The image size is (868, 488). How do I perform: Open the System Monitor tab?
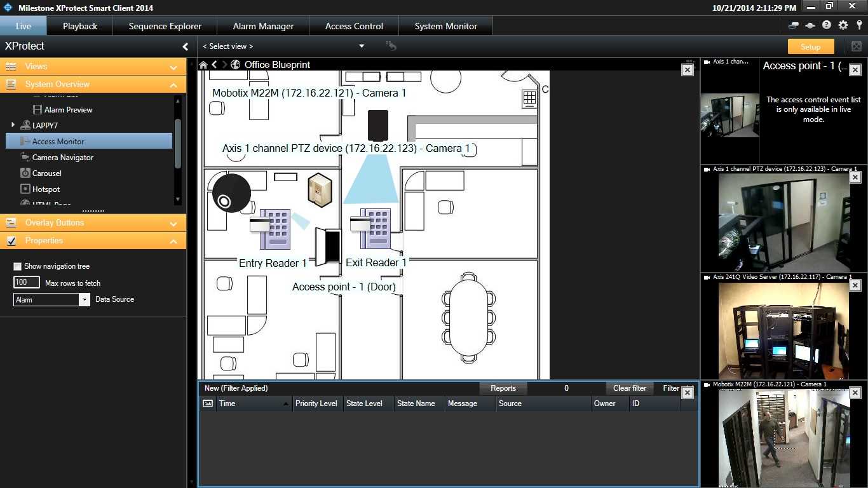click(446, 26)
